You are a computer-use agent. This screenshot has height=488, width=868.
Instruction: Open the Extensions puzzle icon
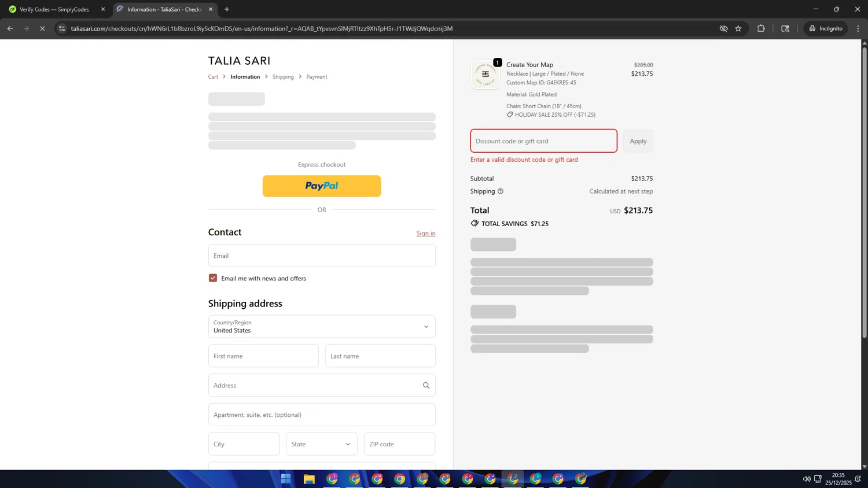pyautogui.click(x=761, y=28)
